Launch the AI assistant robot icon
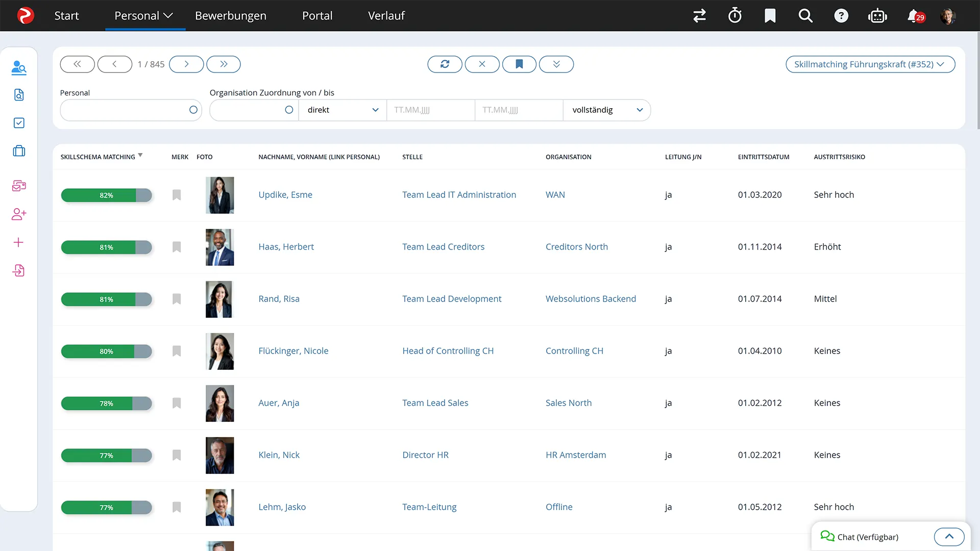 coord(877,15)
